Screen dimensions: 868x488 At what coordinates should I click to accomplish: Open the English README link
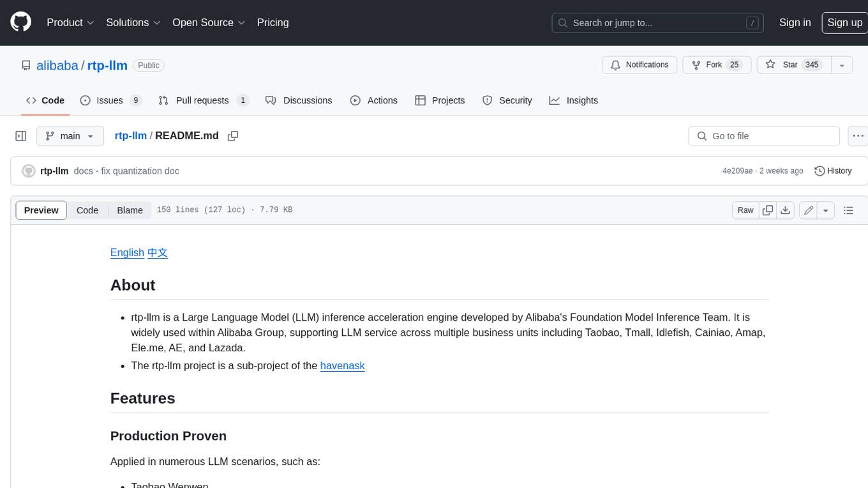127,252
